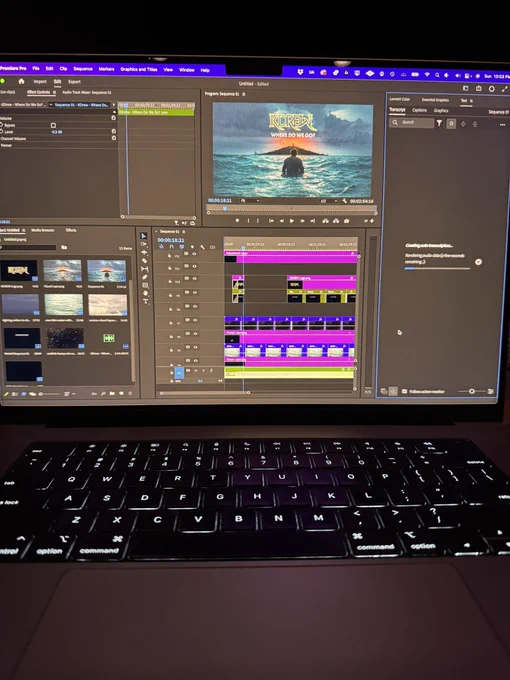The height and width of the screenshot is (680, 510).
Task: Open the Sequence menu
Action: click(83, 69)
